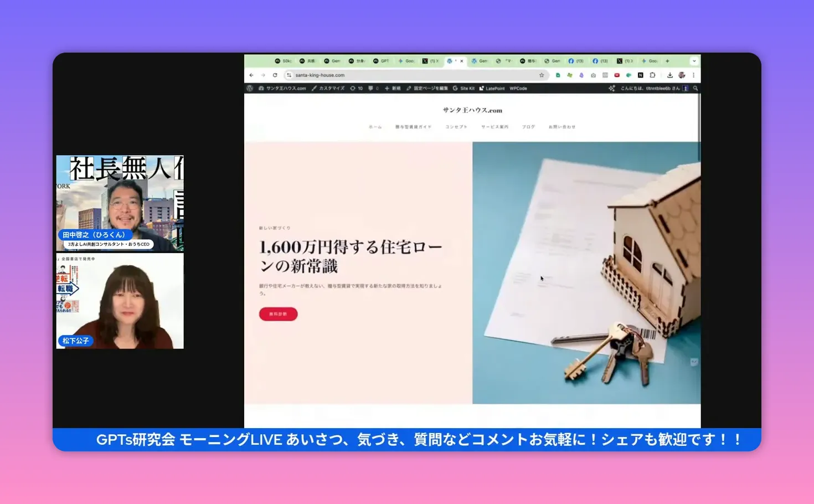814x504 pixels.
Task: Open WPCode from the WordPress admin bar
Action: (518, 88)
